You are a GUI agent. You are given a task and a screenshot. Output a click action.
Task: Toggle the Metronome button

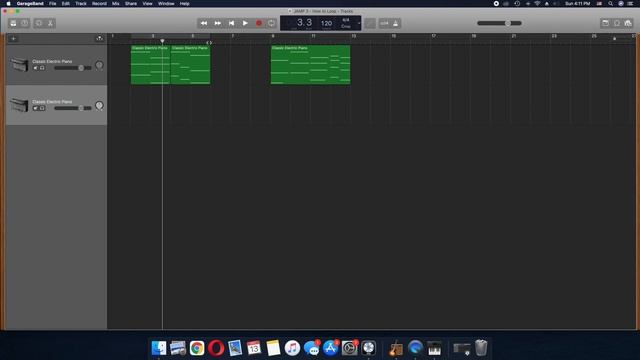396,23
